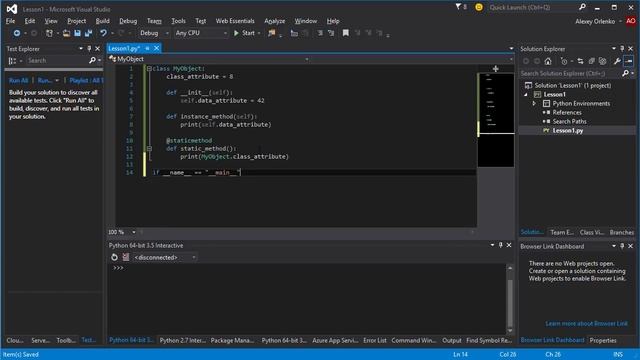This screenshot has height=360, width=640.
Task: Open the Project menu
Action: point(77,21)
